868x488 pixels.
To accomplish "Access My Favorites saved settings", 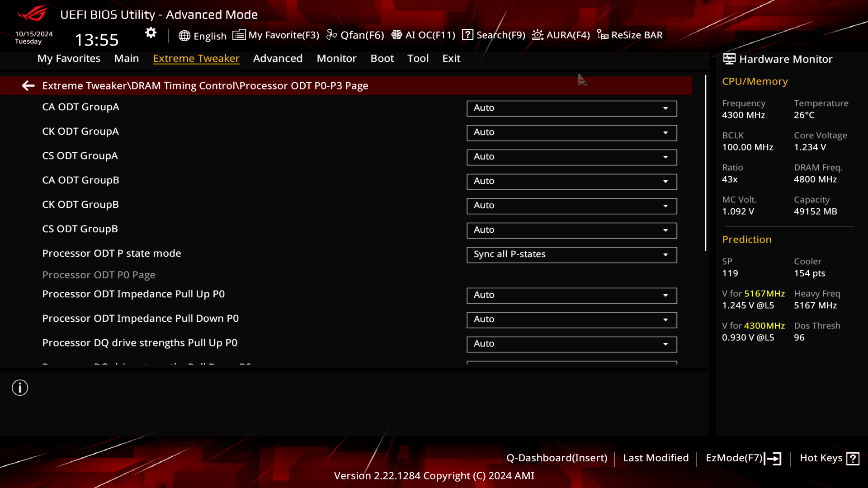I will tap(68, 58).
